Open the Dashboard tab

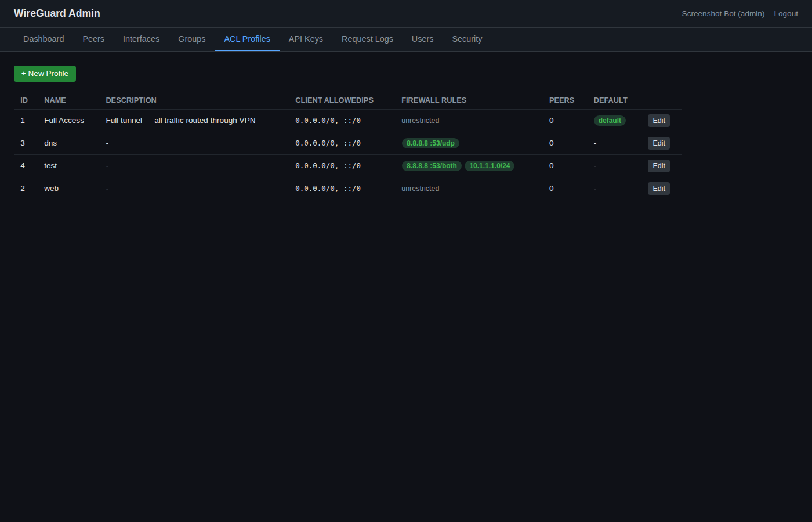(43, 39)
